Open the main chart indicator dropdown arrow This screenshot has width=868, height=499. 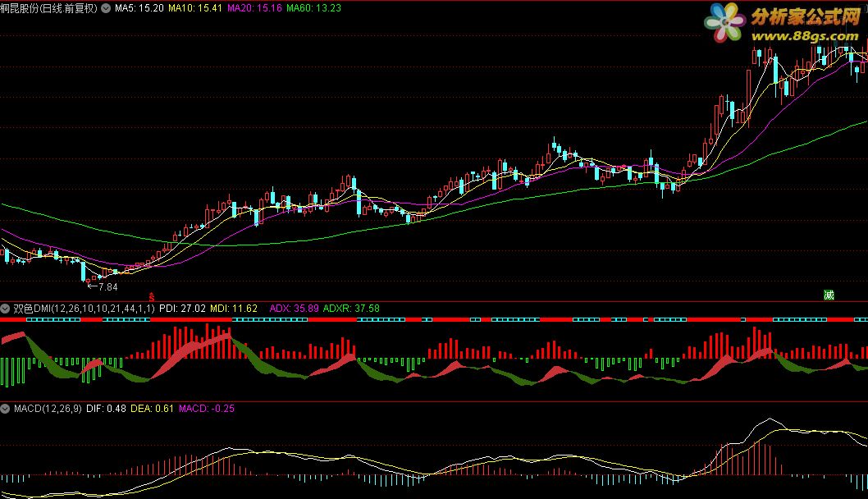106,8
